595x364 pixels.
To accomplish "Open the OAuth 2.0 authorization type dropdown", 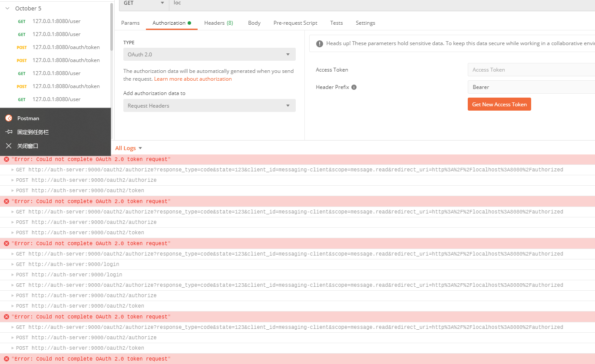I will click(288, 54).
